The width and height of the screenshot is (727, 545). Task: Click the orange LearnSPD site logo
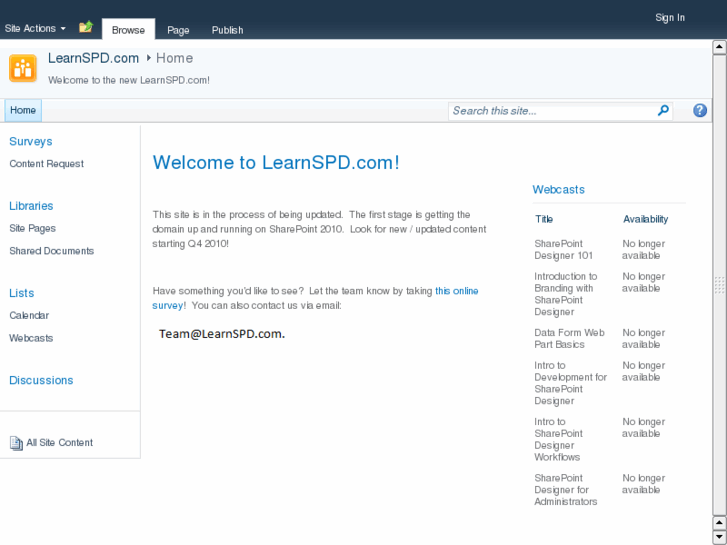[23, 69]
